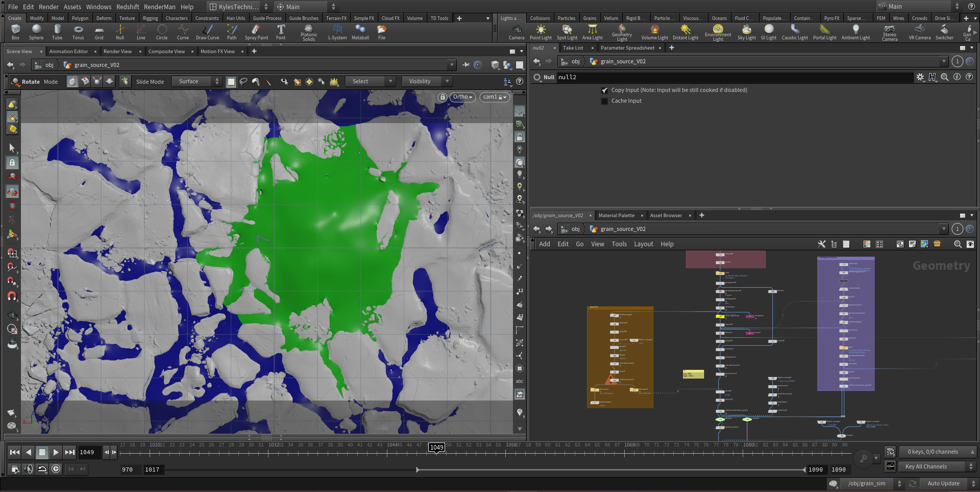Select the Sphere tool on Create shelf
The width and height of the screenshot is (980, 492).
click(x=36, y=32)
